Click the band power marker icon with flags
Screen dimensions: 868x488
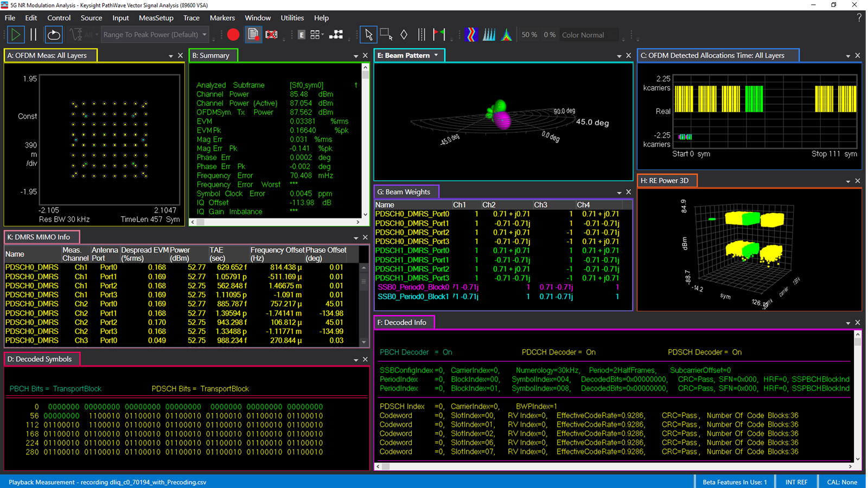pyautogui.click(x=439, y=34)
